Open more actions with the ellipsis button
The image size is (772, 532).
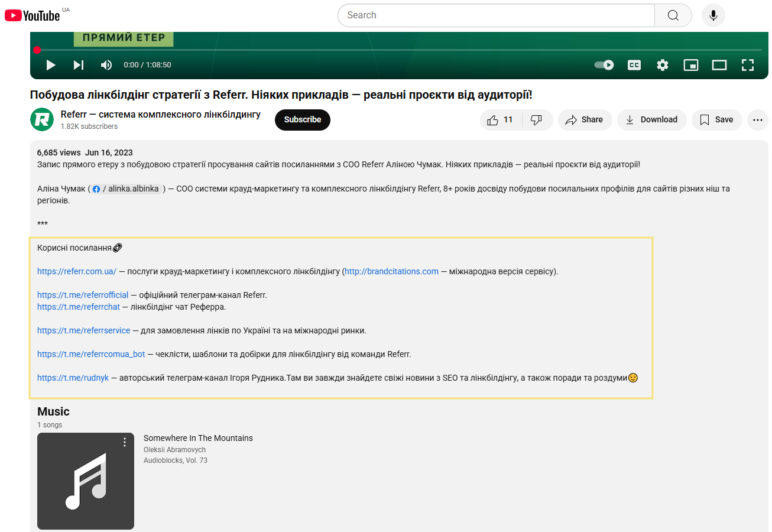click(757, 119)
